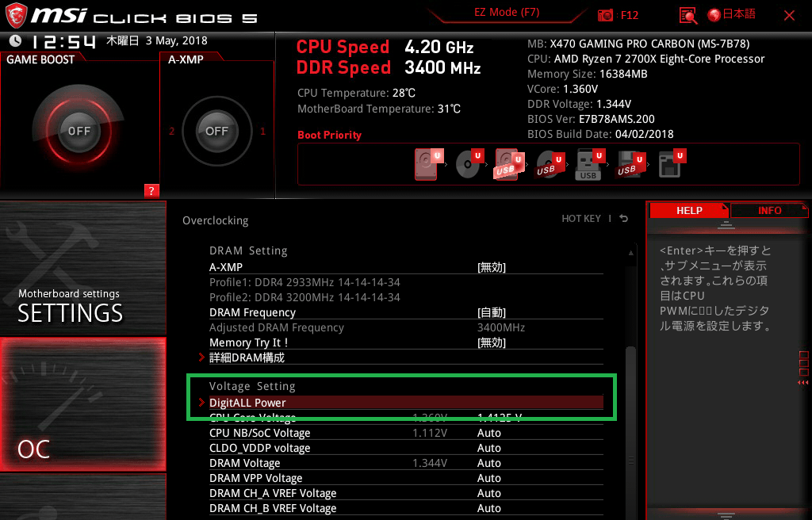The width and height of the screenshot is (812, 520).
Task: Change CPU NB/SoC Voltage Auto value
Action: (488, 433)
